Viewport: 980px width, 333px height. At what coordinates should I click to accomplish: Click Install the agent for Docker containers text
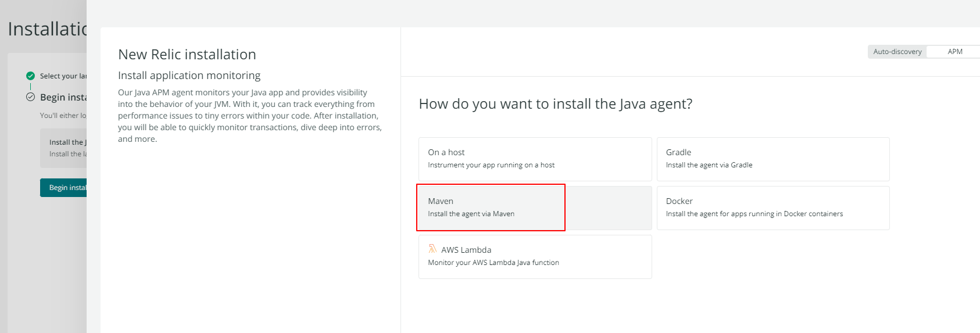point(754,214)
